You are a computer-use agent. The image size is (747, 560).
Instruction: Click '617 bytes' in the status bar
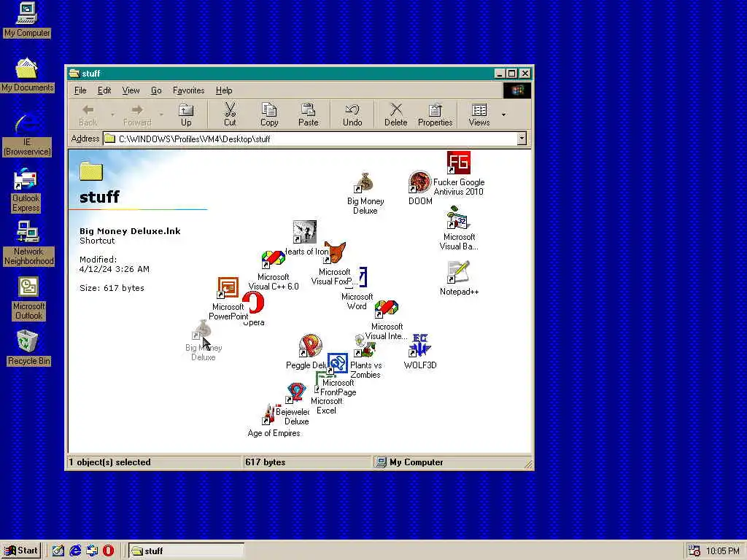tap(266, 462)
